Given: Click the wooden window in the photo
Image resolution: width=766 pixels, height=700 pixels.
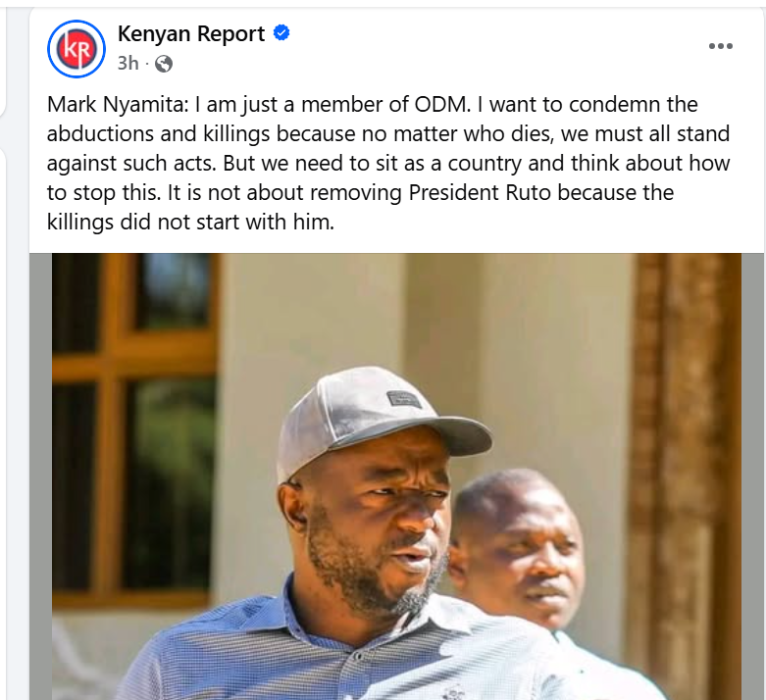Looking at the screenshot, I should tap(134, 429).
